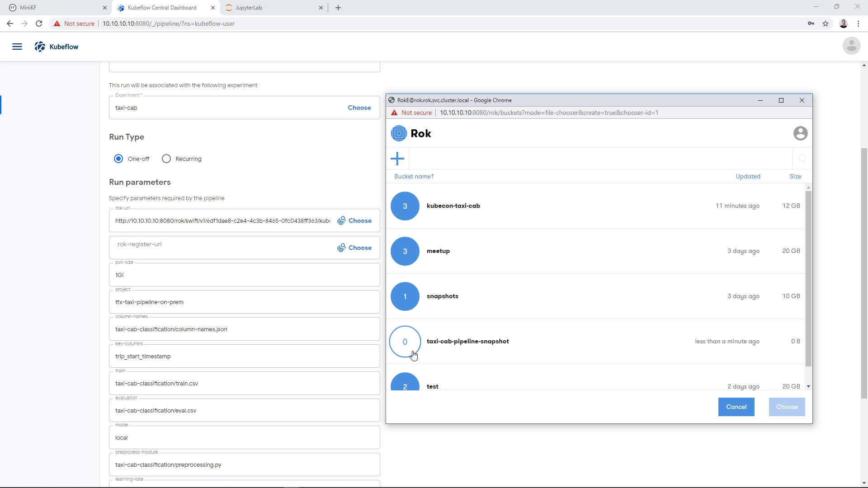868x488 pixels.
Task: Sort buckets by Updated column
Action: 748,176
